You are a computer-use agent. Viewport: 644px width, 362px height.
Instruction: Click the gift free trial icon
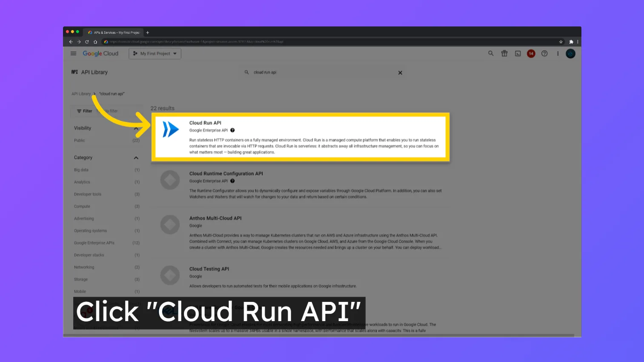point(504,54)
